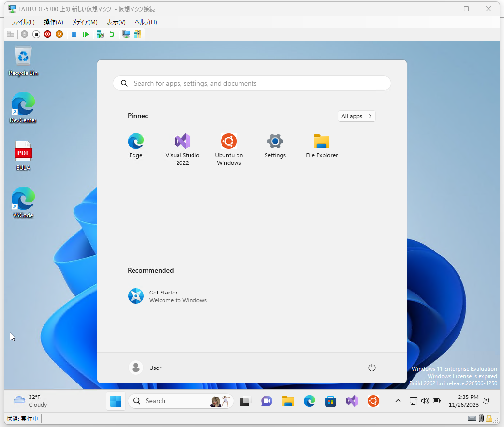The image size is (504, 427).
Task: Create a checkpoint using the toolbar icon
Action: (100, 34)
